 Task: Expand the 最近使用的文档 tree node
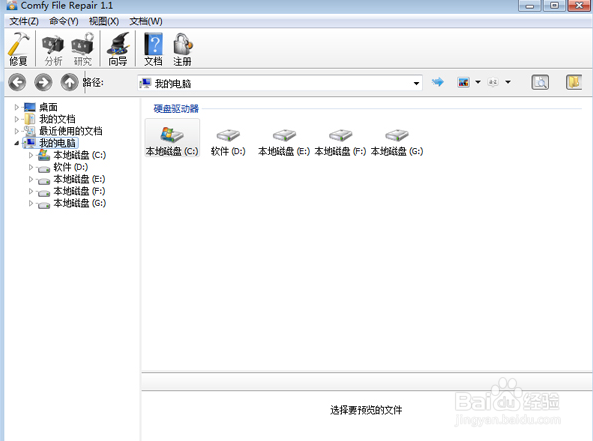click(x=17, y=131)
